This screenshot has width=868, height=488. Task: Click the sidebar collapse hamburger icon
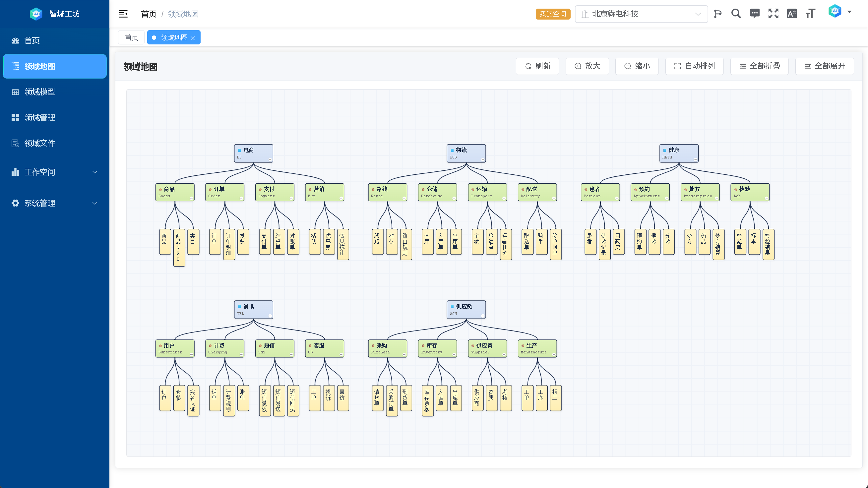(123, 14)
